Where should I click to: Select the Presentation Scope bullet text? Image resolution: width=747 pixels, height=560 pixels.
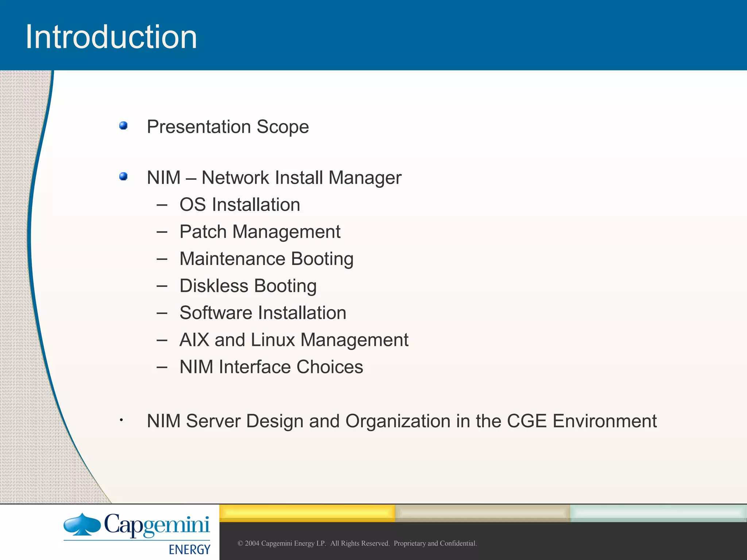(x=228, y=127)
